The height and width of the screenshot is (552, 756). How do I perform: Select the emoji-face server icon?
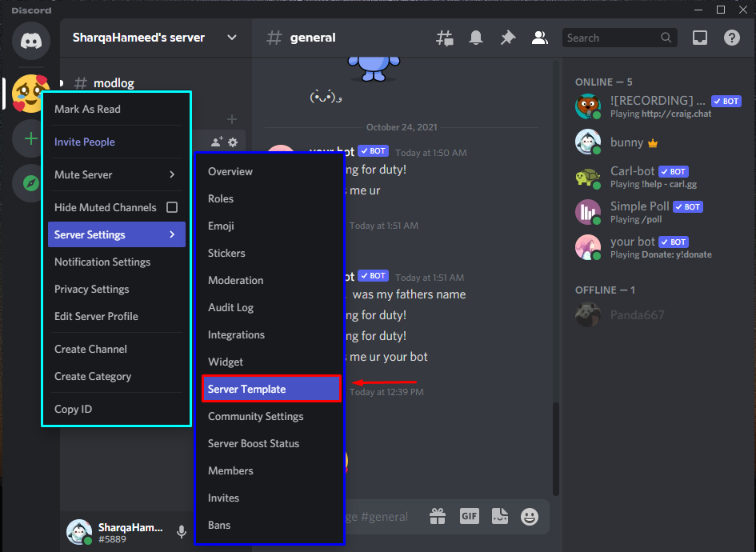pyautogui.click(x=30, y=93)
